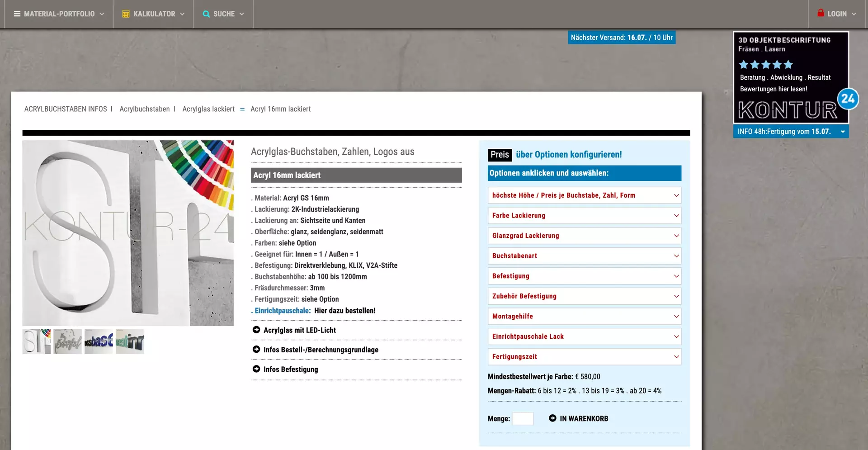The image size is (868, 450).
Task: Click Material: Acryl GS 16mm line
Action: [x=290, y=198]
